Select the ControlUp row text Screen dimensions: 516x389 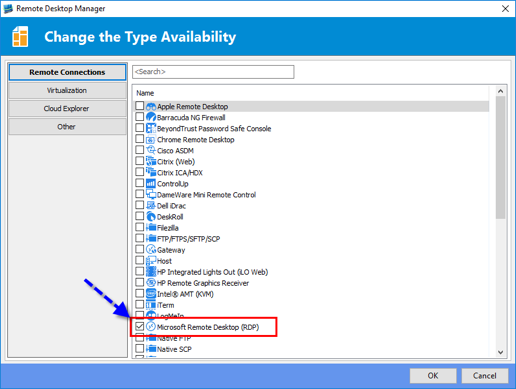point(173,184)
